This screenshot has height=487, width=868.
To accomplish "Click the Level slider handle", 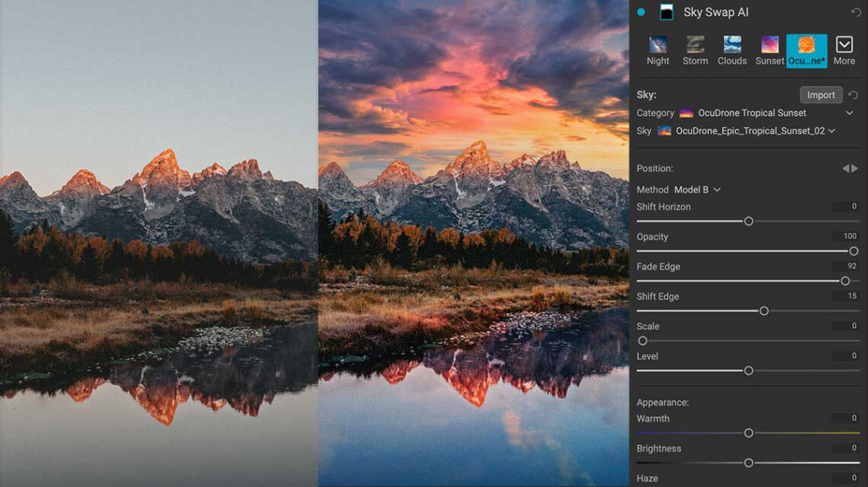I will coord(748,371).
